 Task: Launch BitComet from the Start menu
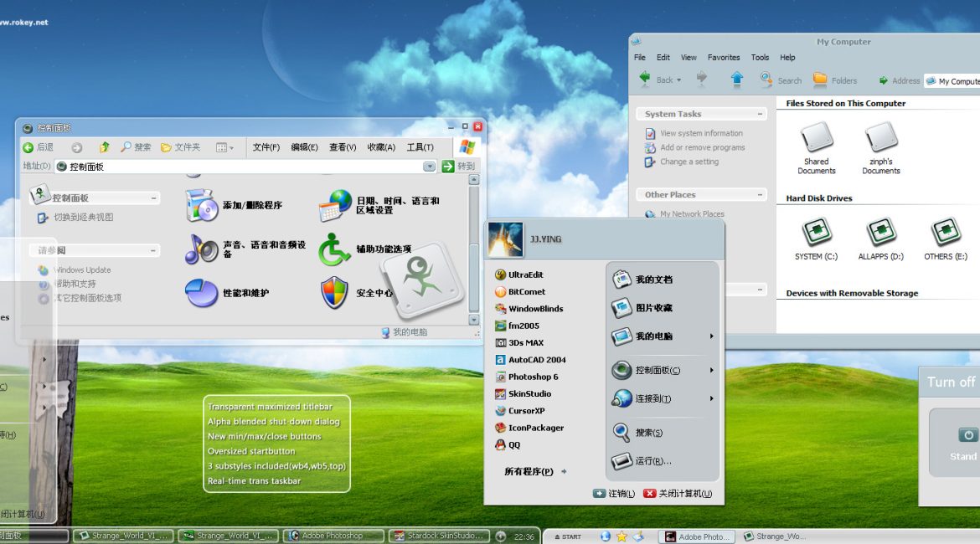pos(520,292)
